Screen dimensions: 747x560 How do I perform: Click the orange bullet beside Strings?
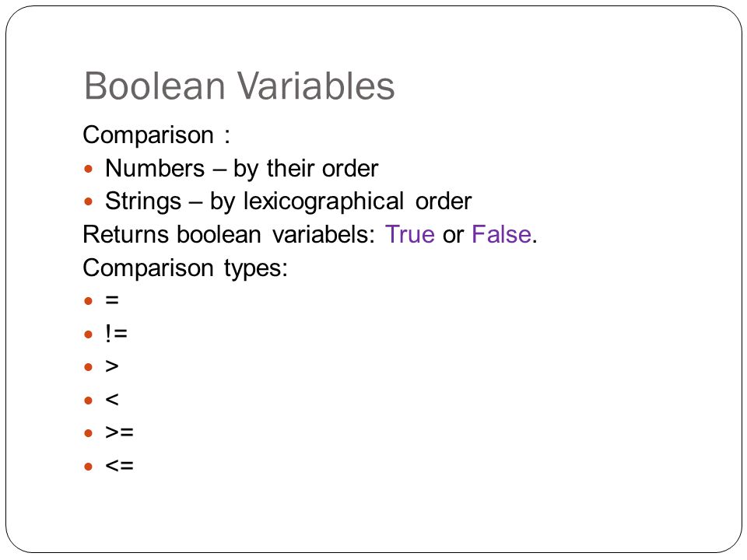[x=88, y=202]
